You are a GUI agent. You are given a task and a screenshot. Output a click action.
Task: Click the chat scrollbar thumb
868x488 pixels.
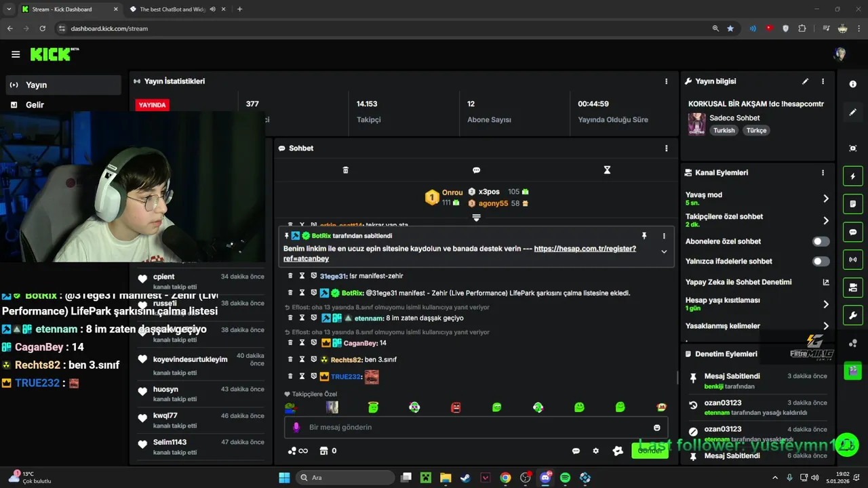(x=677, y=378)
